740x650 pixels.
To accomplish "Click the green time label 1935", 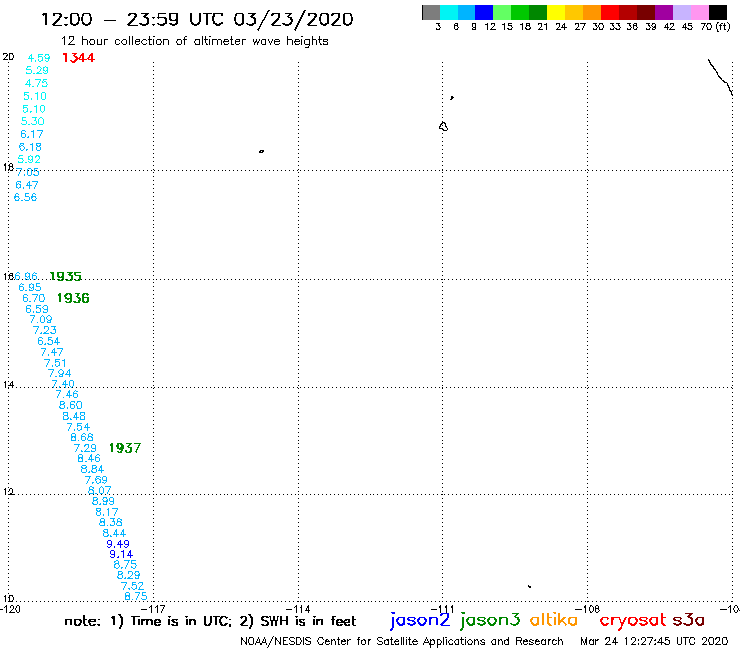I will point(66,276).
